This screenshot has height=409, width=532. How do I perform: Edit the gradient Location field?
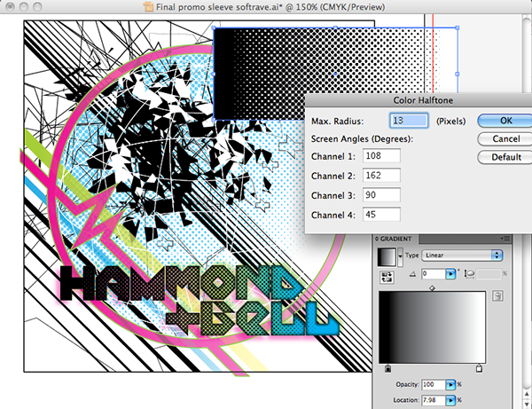(434, 400)
